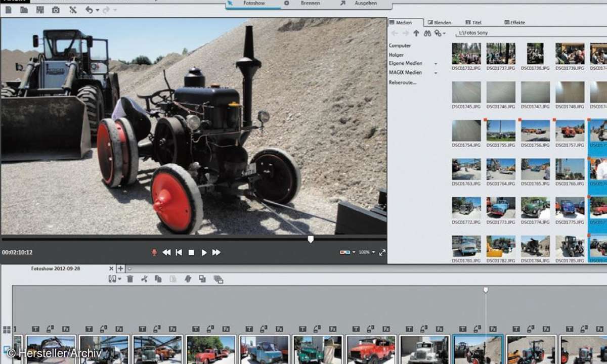Create a new project with the blank page icon

[9, 10]
